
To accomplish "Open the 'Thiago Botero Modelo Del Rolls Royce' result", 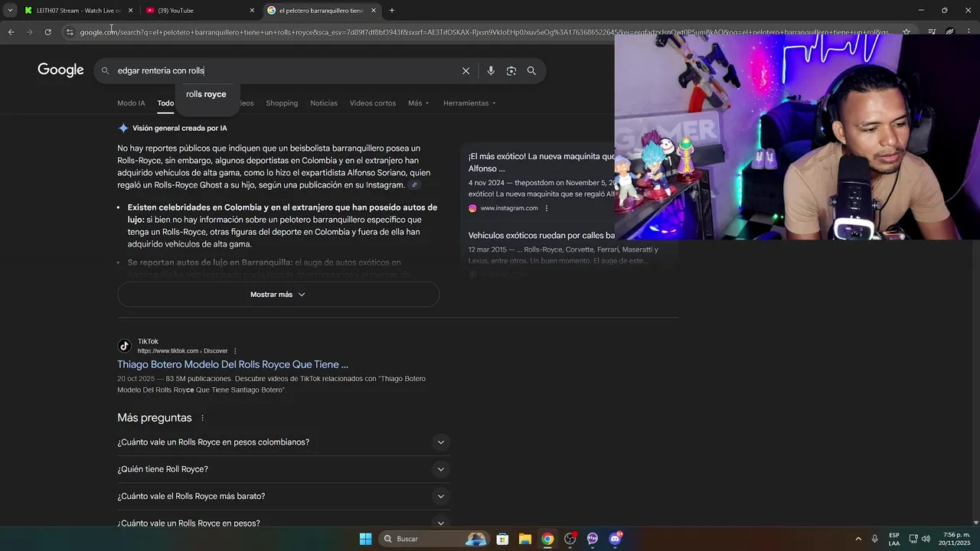I will tap(233, 364).
